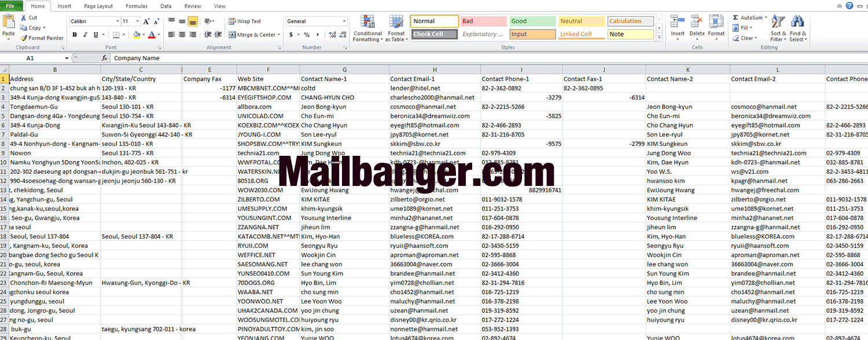The height and width of the screenshot is (340, 868).
Task: Toggle Align Text Left
Action: click(x=171, y=35)
